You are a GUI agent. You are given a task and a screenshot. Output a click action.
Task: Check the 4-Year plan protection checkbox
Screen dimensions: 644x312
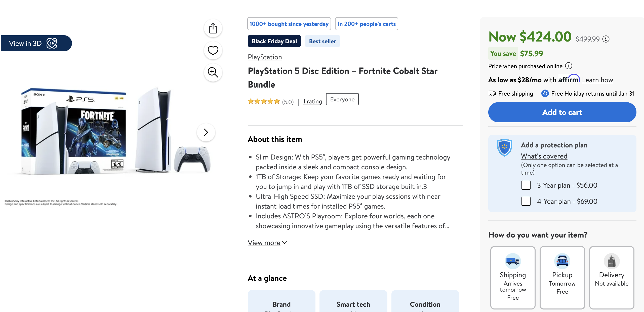pyautogui.click(x=526, y=201)
